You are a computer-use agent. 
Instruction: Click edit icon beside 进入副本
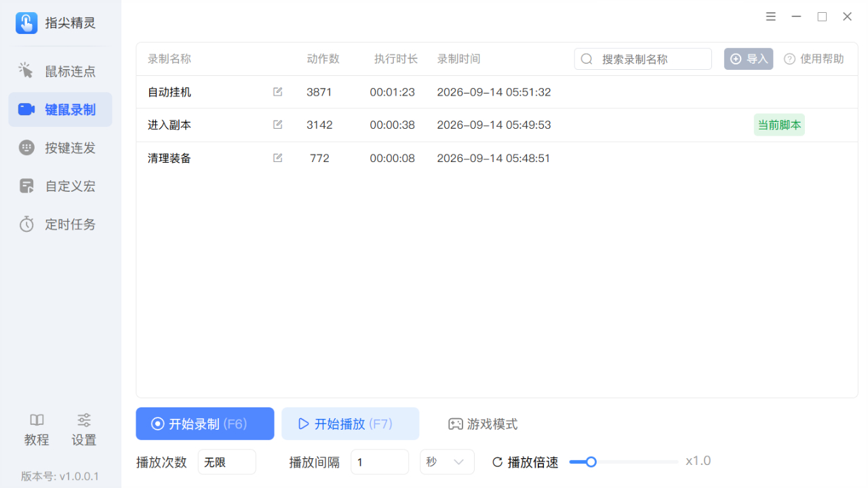click(x=277, y=125)
